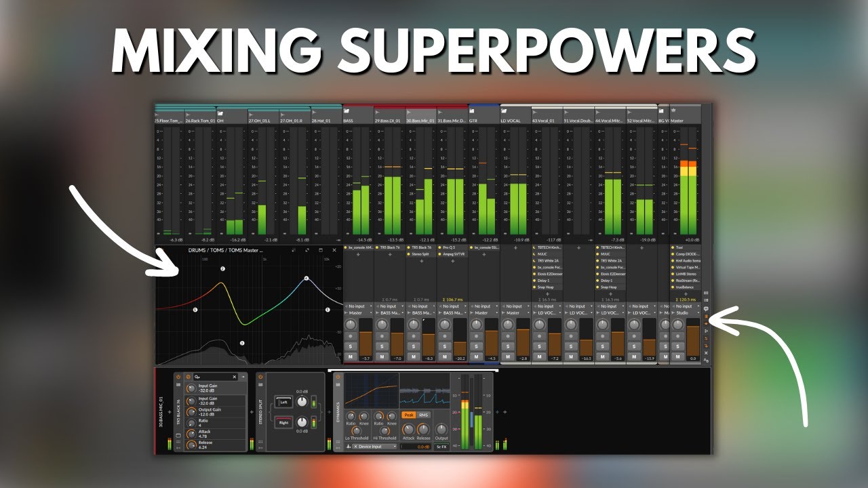
Task: Solo the BASS group channel
Action: pyautogui.click(x=351, y=346)
